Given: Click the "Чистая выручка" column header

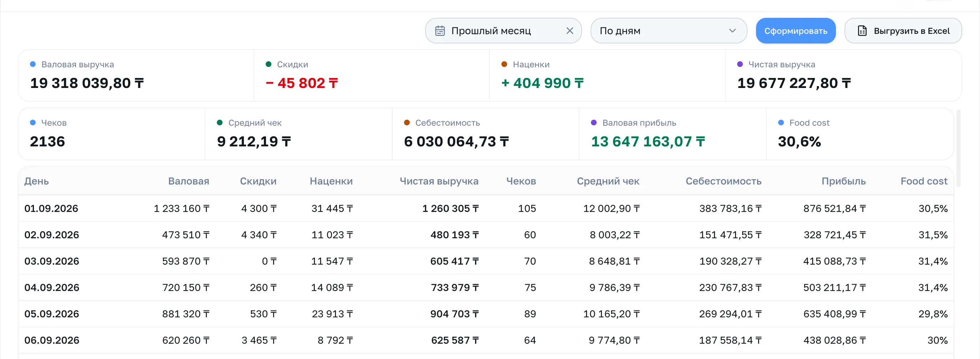Looking at the screenshot, I should click(439, 181).
